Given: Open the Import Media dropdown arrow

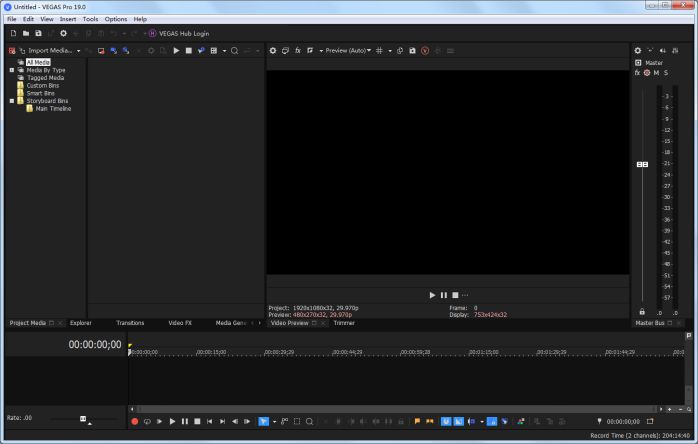Looking at the screenshot, I should point(78,51).
